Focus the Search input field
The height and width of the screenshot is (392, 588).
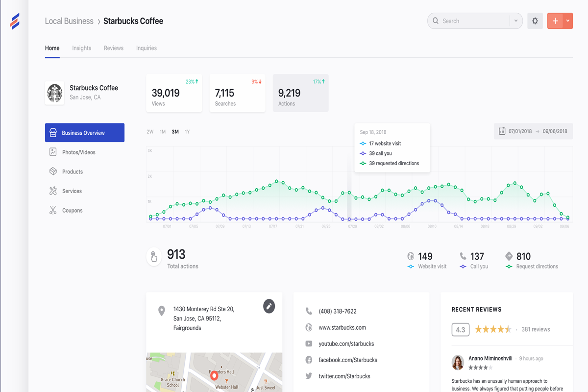point(475,21)
